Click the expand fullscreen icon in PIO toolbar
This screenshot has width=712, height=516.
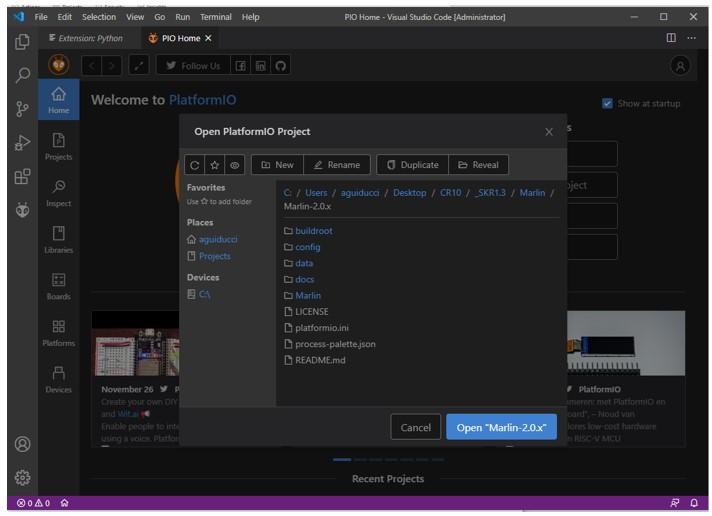tap(139, 66)
